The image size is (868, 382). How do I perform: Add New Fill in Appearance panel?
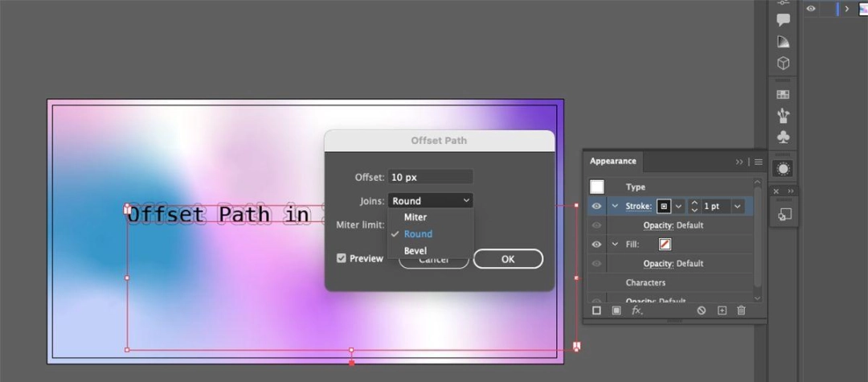click(x=616, y=310)
